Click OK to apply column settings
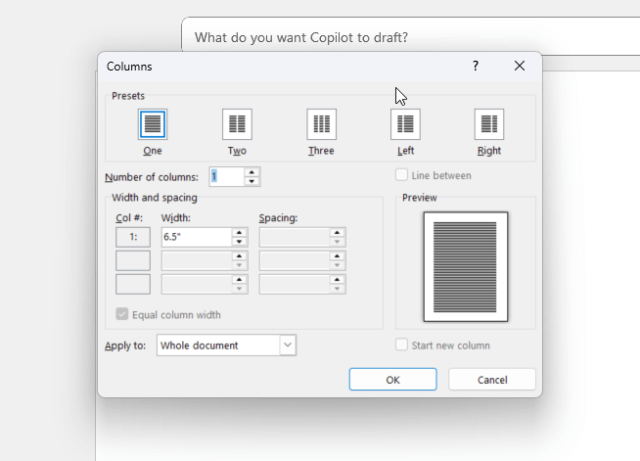Viewport: 640px width, 461px height. 393,380
